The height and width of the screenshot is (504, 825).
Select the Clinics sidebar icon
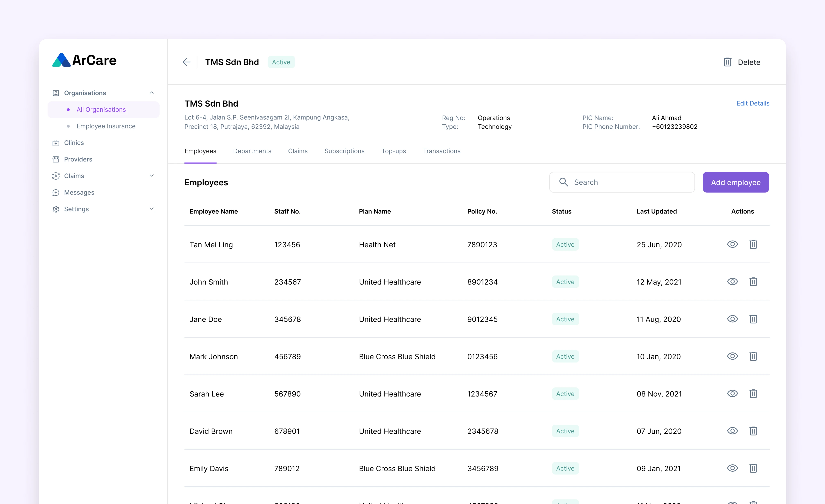pos(56,143)
